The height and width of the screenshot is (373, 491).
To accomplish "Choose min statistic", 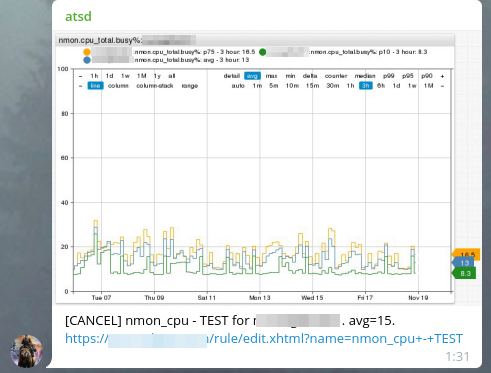I will [x=290, y=76].
